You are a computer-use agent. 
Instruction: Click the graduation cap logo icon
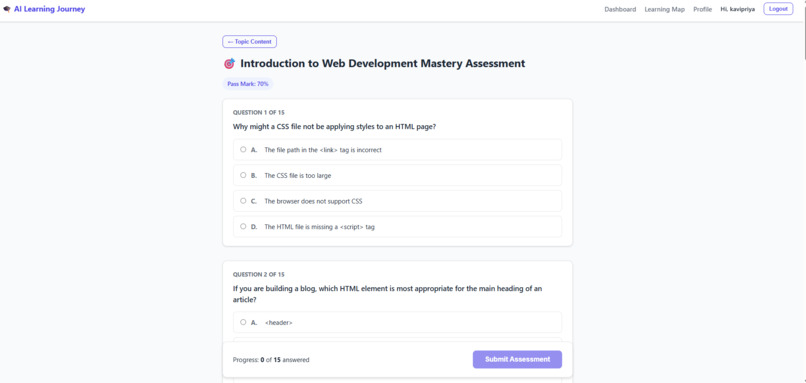click(7, 9)
